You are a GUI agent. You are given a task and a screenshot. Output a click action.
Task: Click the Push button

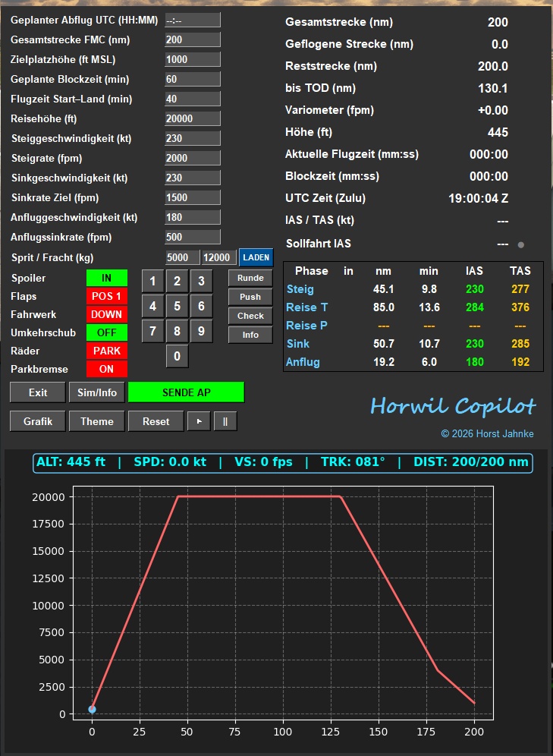(x=250, y=297)
